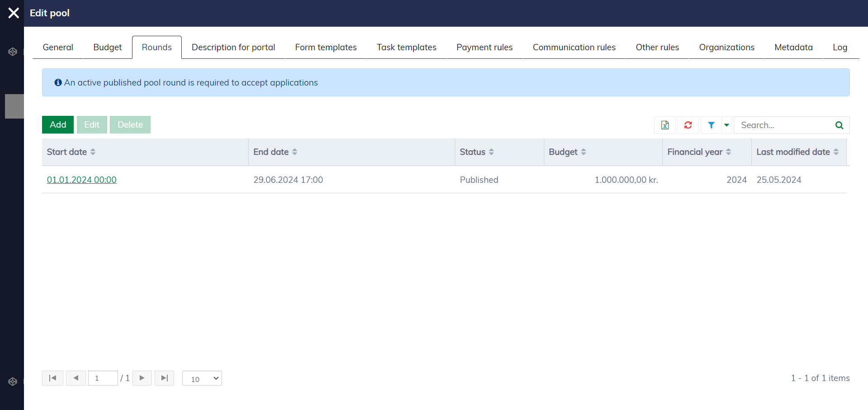Click the page number input box

(103, 378)
